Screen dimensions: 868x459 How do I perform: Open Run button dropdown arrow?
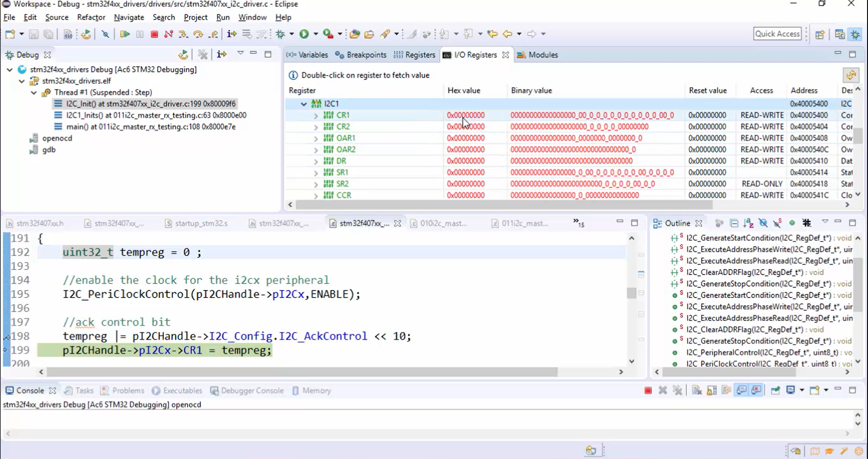(316, 34)
